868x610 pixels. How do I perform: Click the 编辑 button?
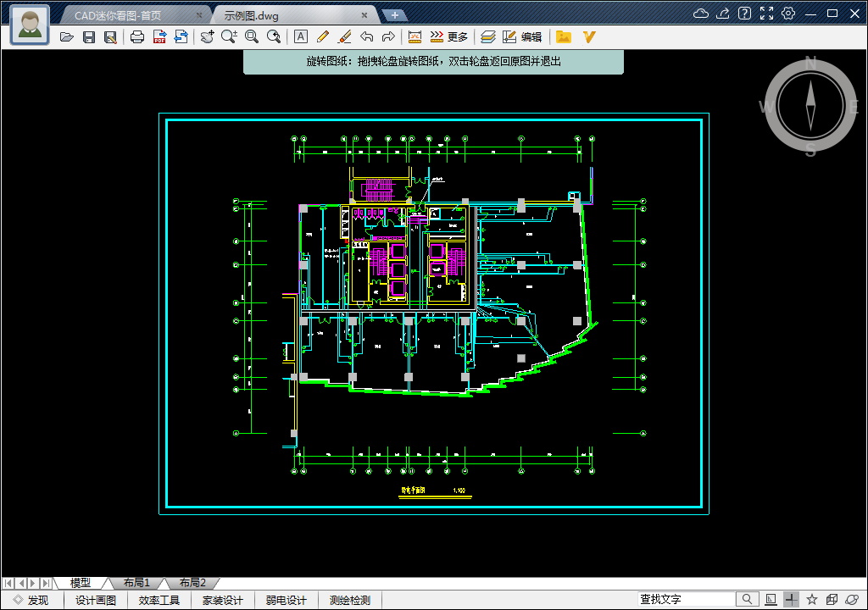523,37
